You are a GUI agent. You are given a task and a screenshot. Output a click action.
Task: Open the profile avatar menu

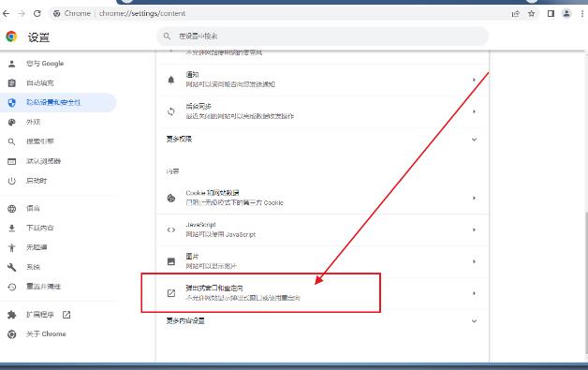566,14
